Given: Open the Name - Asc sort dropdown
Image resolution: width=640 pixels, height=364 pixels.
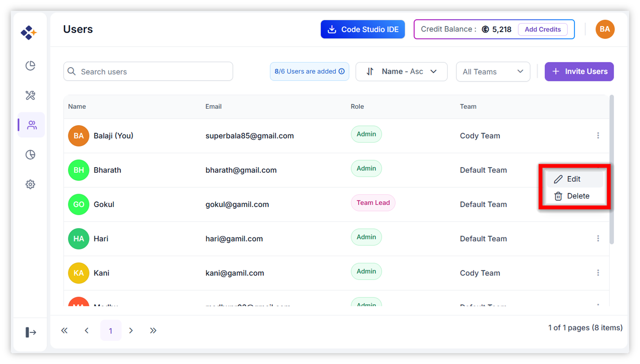Looking at the screenshot, I should [401, 72].
